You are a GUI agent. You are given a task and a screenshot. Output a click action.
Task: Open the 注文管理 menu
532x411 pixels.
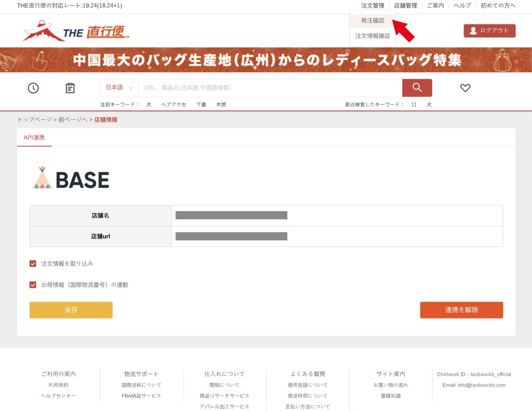pyautogui.click(x=373, y=5)
